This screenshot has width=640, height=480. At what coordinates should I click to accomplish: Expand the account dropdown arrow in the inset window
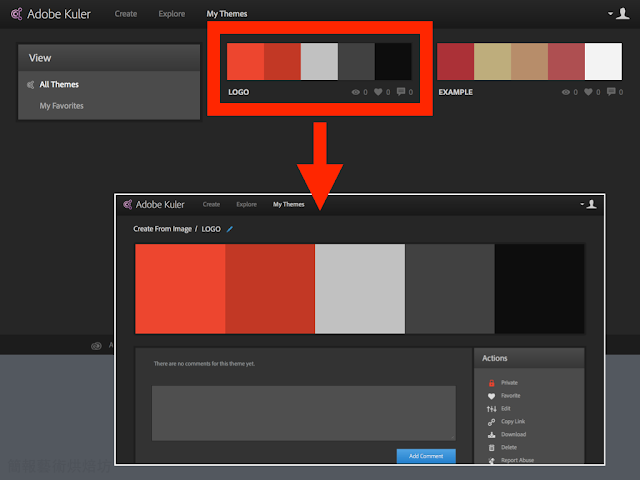point(582,204)
